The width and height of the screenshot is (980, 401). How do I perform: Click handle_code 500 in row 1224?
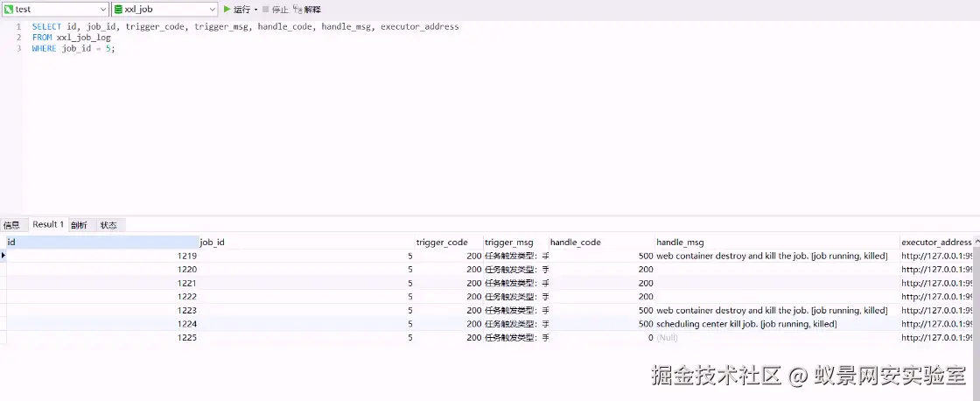(x=602, y=324)
